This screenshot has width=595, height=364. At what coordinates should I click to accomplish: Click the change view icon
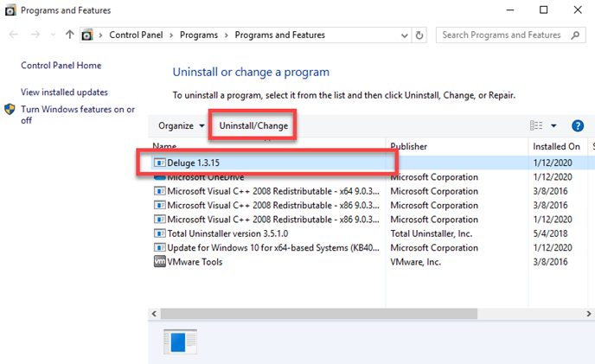536,125
